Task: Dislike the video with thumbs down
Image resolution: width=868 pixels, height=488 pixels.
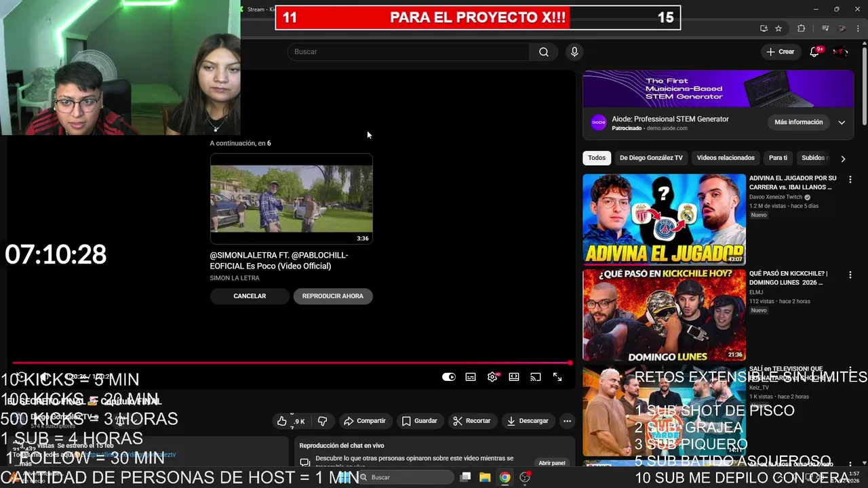Action: pyautogui.click(x=322, y=421)
